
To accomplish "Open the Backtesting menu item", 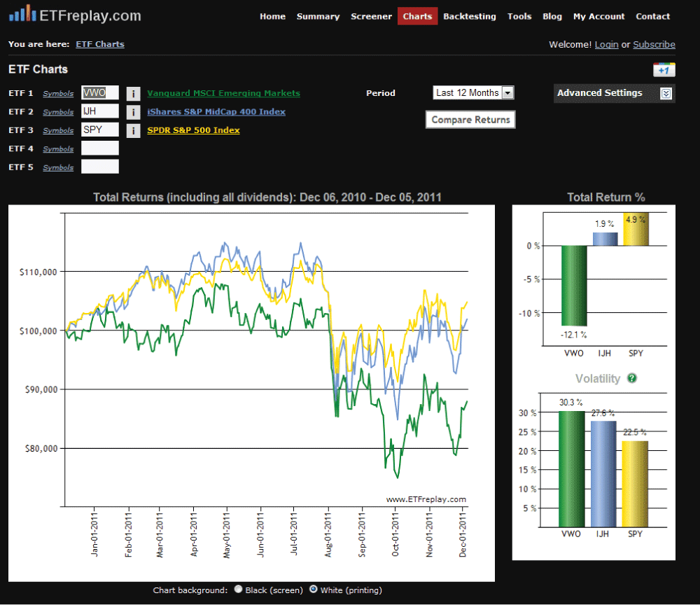I will (x=469, y=16).
